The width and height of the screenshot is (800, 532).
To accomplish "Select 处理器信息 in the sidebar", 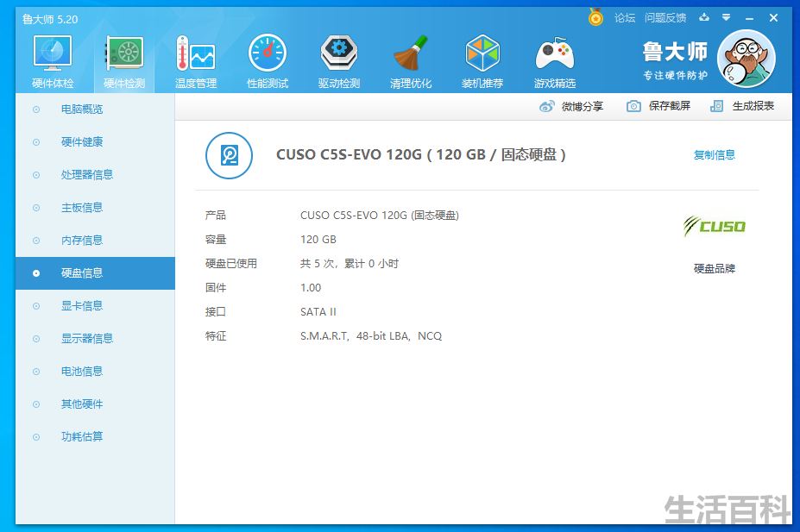I will 95,175.
